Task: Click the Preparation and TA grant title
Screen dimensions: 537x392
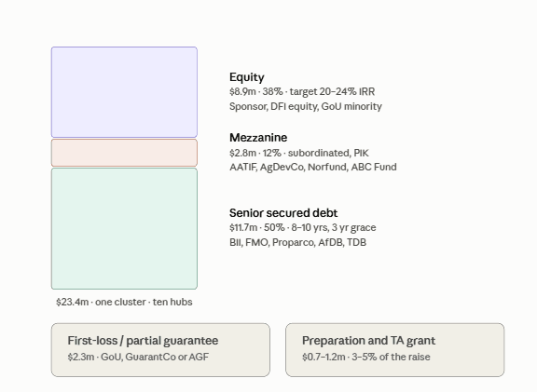Action: [368, 341]
